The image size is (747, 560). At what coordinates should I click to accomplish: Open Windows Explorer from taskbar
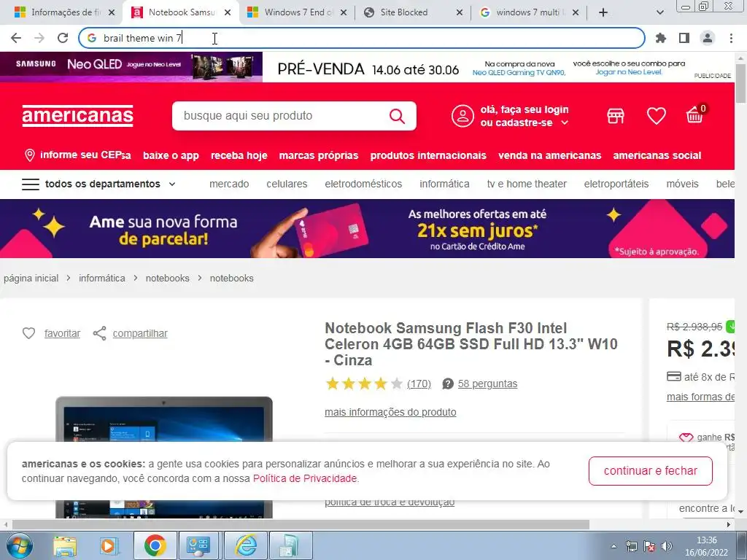pyautogui.click(x=65, y=545)
